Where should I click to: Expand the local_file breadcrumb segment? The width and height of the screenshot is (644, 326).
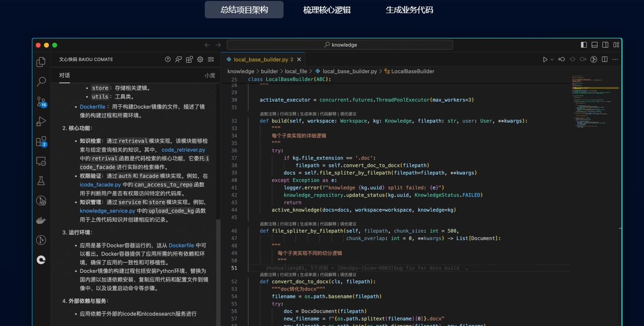tap(296, 71)
